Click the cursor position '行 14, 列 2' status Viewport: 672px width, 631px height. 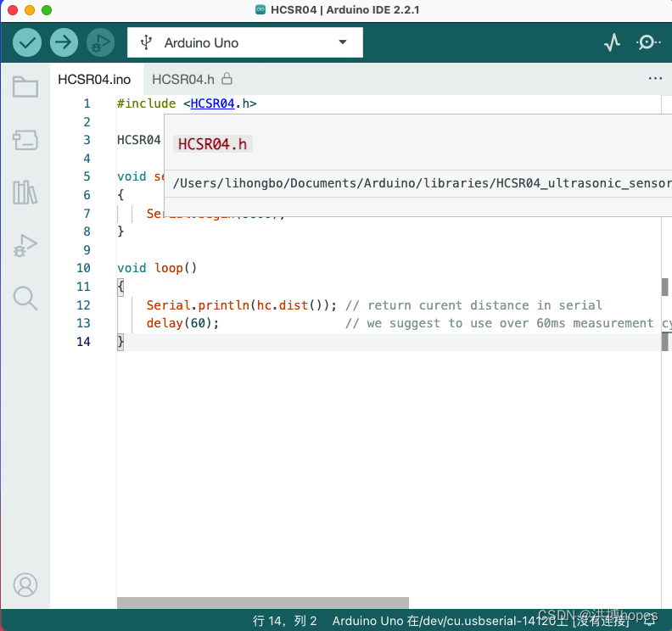[x=284, y=621]
